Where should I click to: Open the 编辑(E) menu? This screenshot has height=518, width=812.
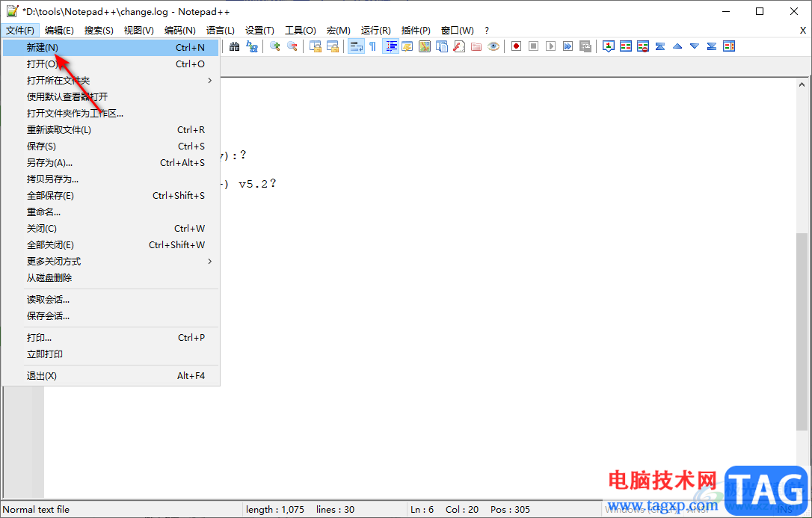[59, 31]
